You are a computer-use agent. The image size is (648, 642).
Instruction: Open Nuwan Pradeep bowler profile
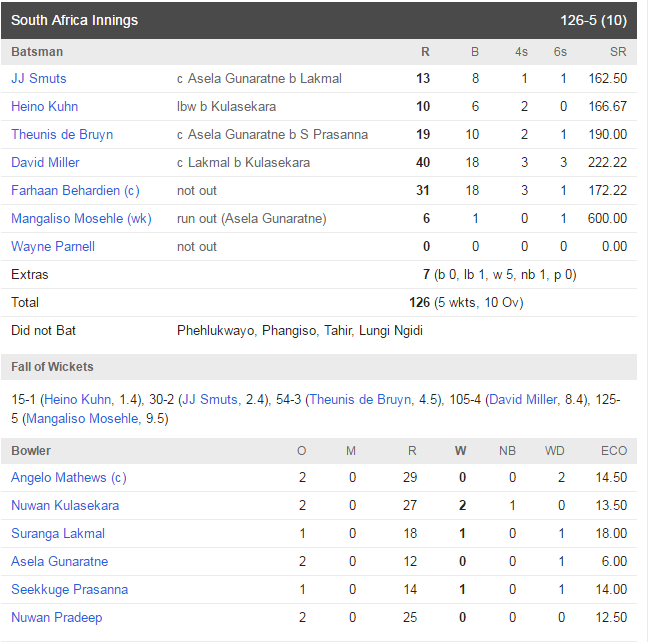56,618
